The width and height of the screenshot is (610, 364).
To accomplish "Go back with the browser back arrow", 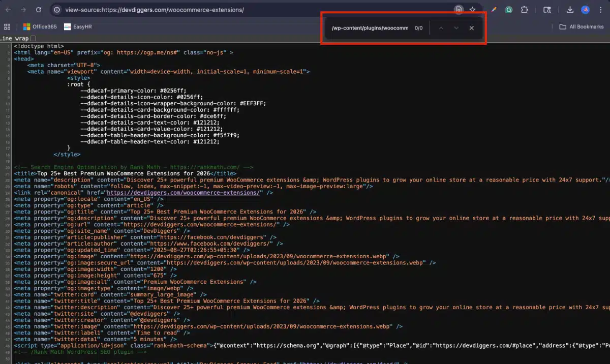I will pos(8,10).
